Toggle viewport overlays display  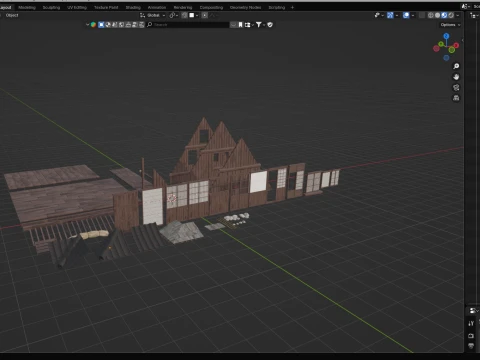[406, 15]
